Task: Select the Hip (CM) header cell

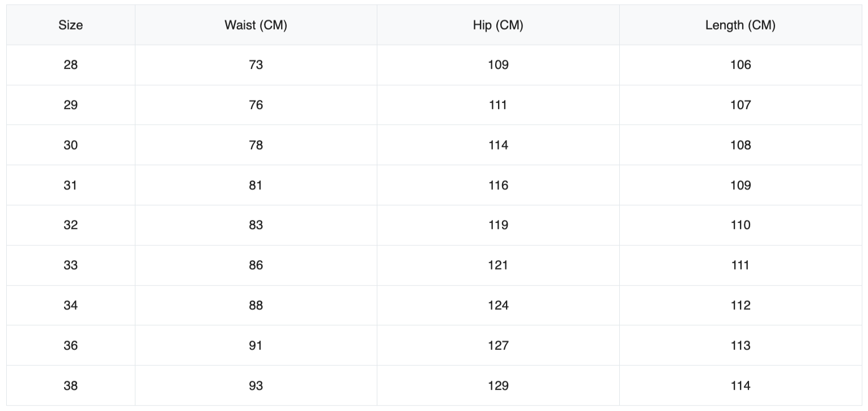Action: tap(498, 25)
